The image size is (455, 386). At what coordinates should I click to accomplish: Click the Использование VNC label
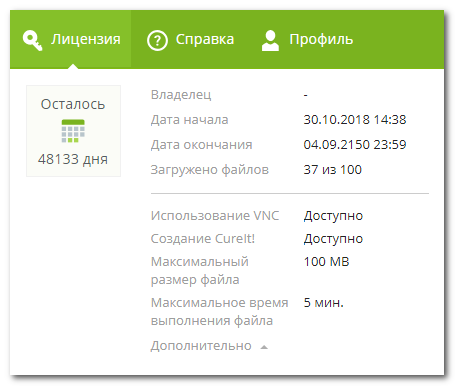(215, 216)
